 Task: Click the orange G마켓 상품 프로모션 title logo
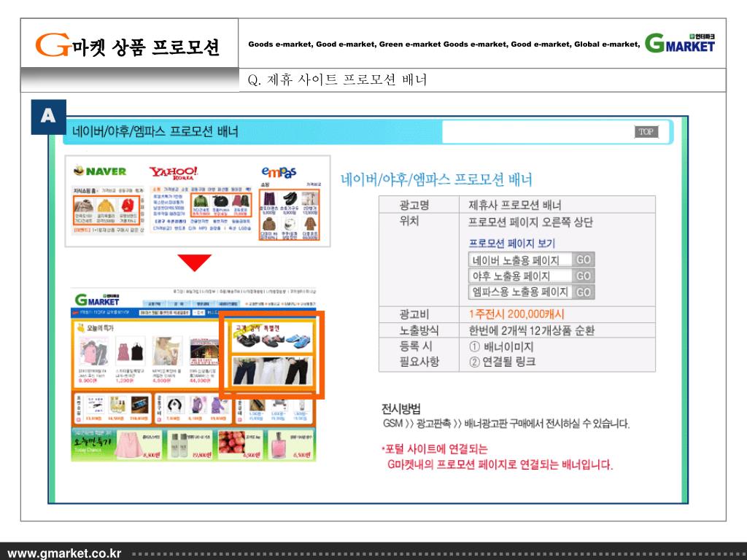pos(127,44)
